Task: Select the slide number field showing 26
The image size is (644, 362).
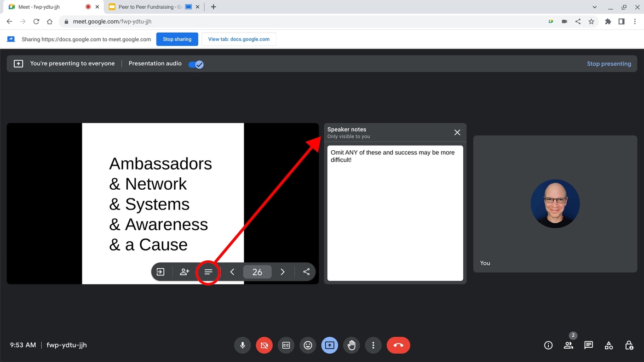Action: [x=257, y=271]
